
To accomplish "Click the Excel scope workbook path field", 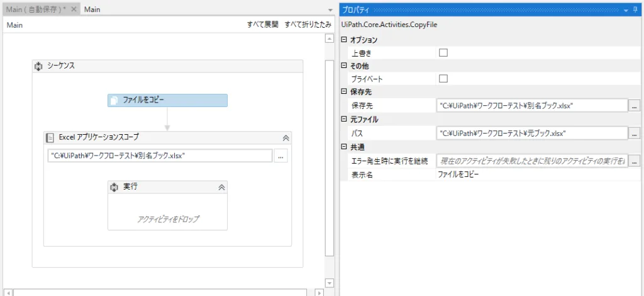I will (160, 156).
